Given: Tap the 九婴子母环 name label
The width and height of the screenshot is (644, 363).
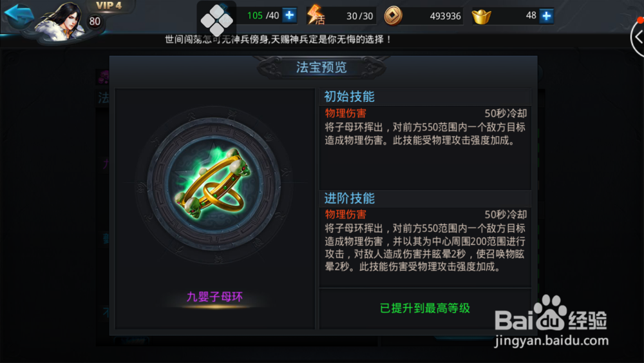Looking at the screenshot, I should point(214,297).
